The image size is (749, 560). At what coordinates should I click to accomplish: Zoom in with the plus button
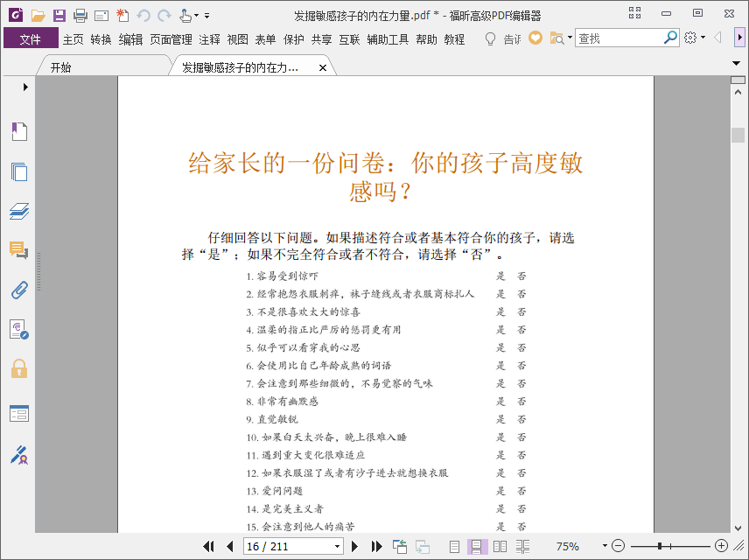click(721, 546)
